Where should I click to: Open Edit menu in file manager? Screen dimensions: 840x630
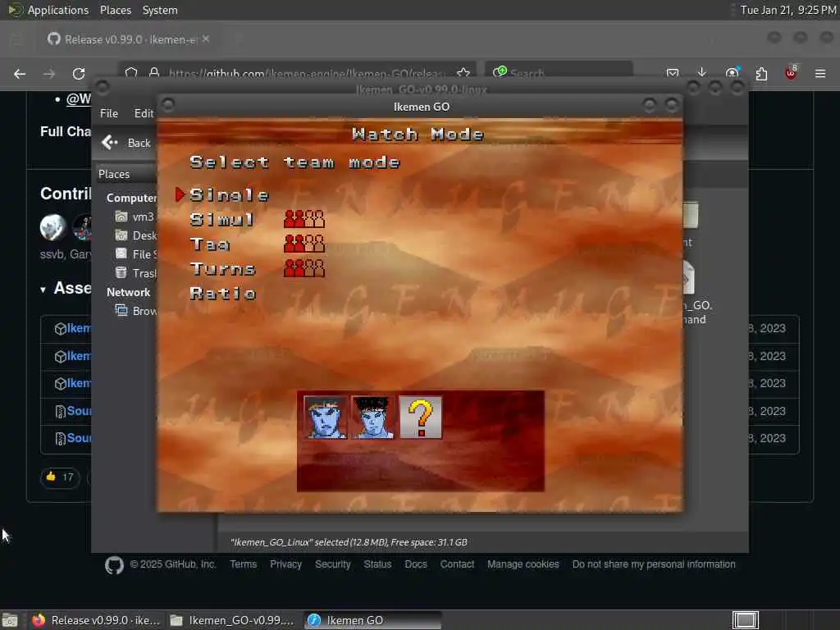(144, 113)
